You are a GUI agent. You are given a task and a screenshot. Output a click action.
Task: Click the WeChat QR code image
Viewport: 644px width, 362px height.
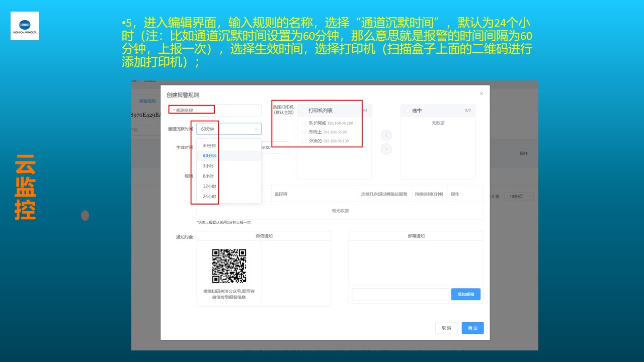point(229,266)
